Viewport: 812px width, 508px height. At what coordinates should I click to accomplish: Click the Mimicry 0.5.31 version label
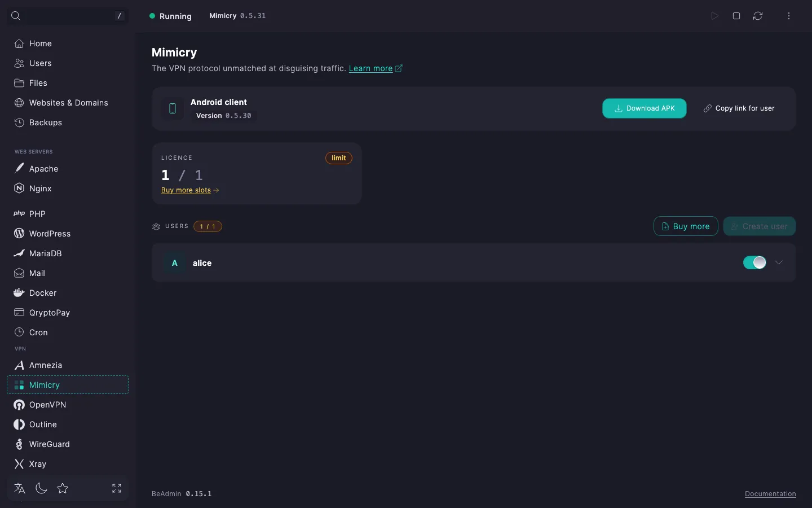[237, 16]
